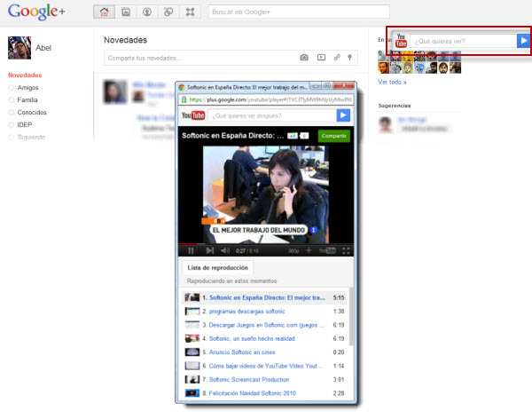Add a photo using the camera icon
This screenshot has height=419, width=532.
304,58
